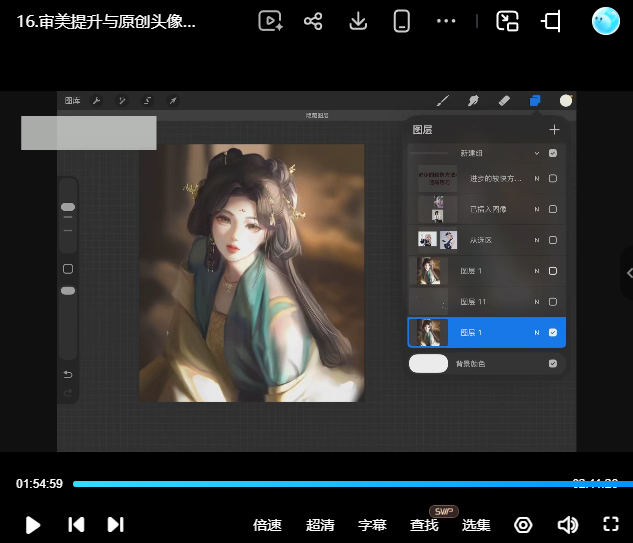Select the Eraser tool
The image size is (633, 543).
(504, 101)
